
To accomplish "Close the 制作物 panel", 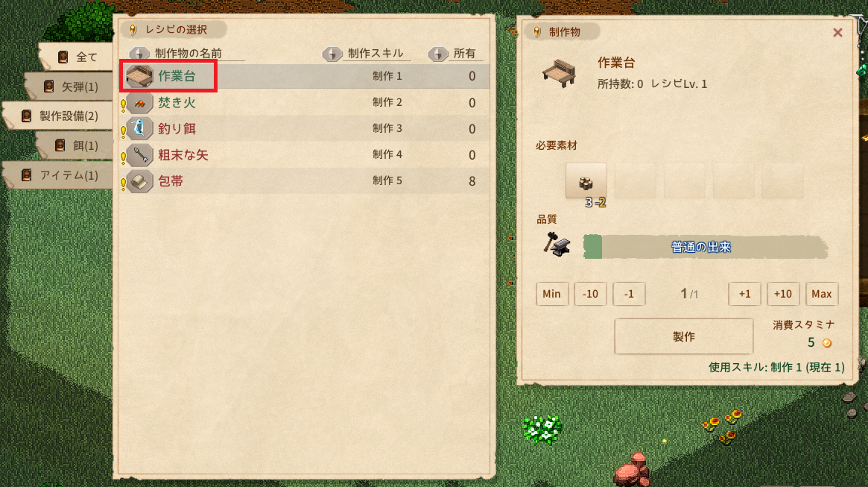I will tap(837, 33).
